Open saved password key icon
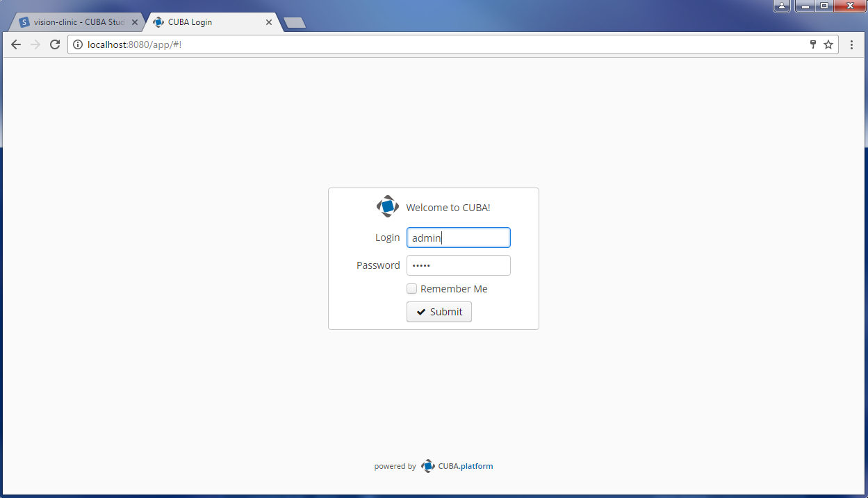868x498 pixels. (812, 44)
